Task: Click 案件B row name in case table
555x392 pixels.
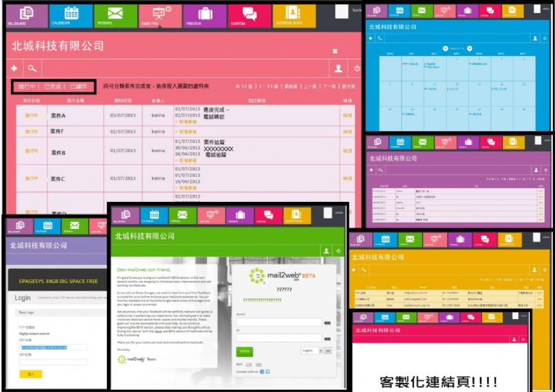Action: 58,153
